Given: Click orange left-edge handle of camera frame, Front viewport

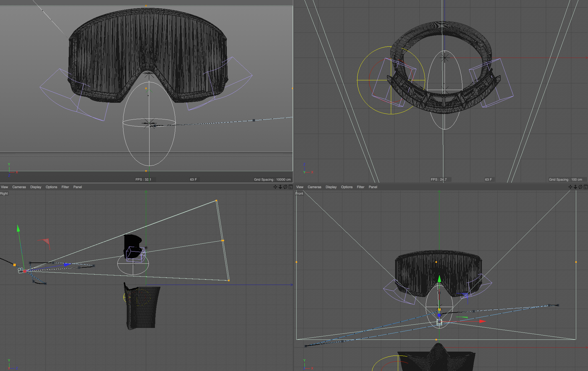Looking at the screenshot, I should (296, 262).
